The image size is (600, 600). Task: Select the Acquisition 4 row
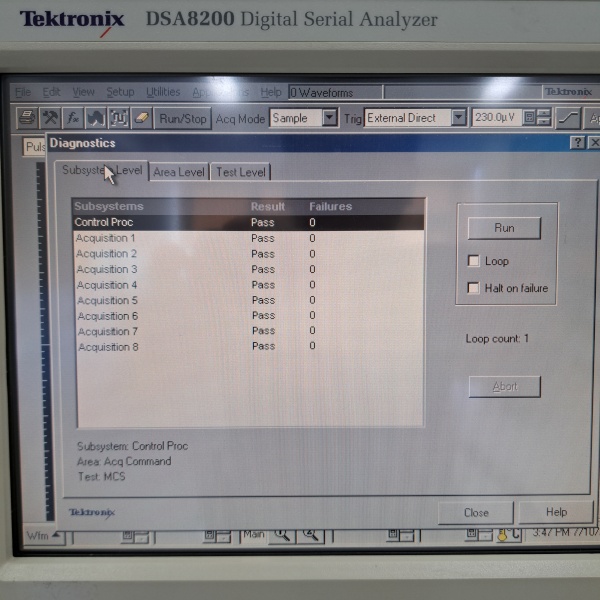pos(248,285)
